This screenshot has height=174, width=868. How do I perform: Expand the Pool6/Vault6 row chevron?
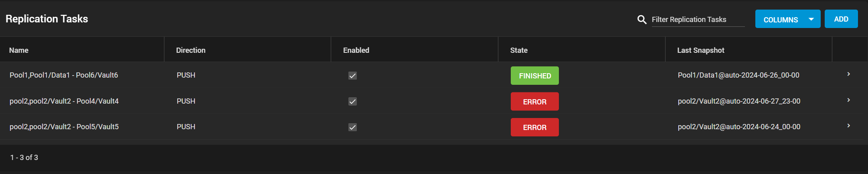point(848,74)
